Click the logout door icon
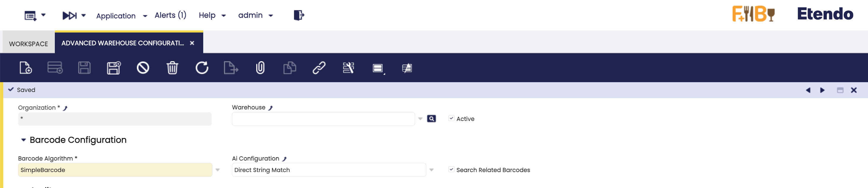868x188 pixels. click(299, 15)
